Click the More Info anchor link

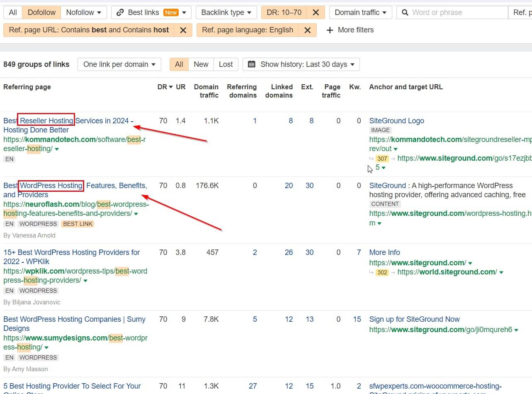click(x=384, y=252)
